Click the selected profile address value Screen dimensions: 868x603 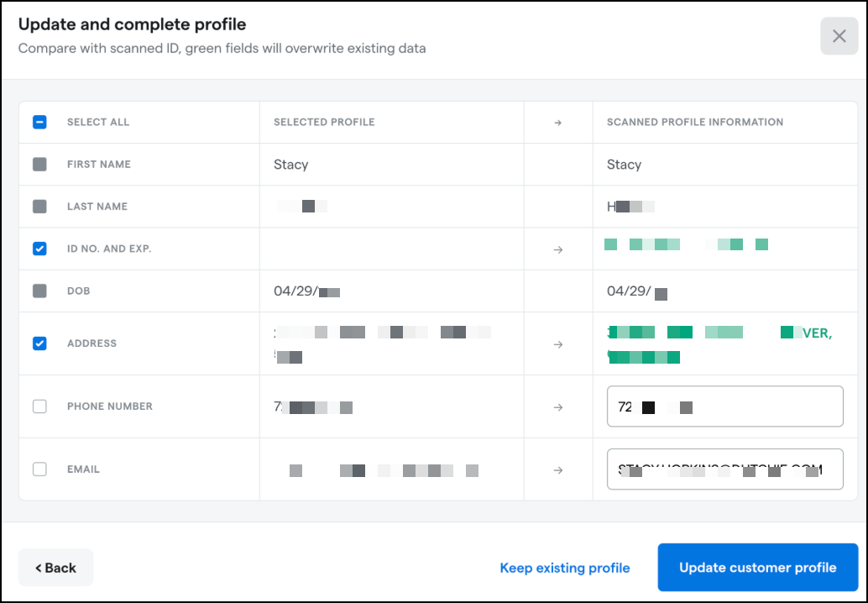[383, 343]
